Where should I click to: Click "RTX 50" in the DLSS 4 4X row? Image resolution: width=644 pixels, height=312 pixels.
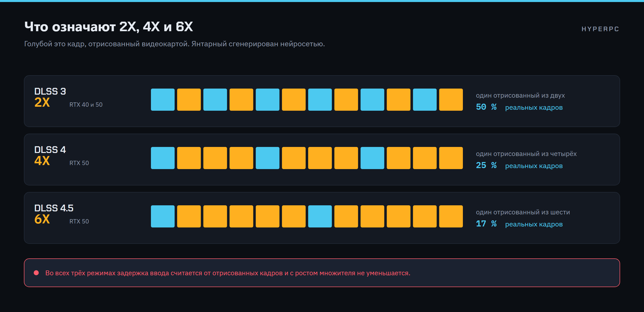tap(79, 163)
